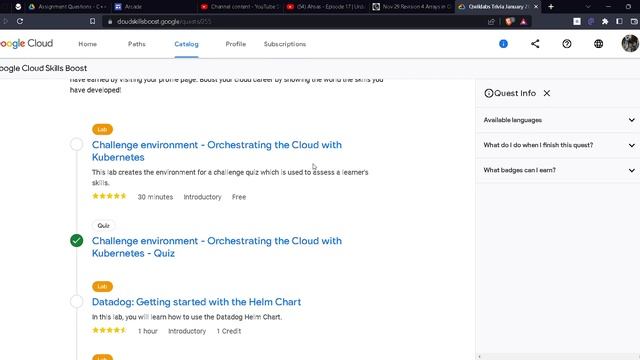The image size is (640, 360).
Task: Close the Quest Info panel
Action: tap(547, 93)
